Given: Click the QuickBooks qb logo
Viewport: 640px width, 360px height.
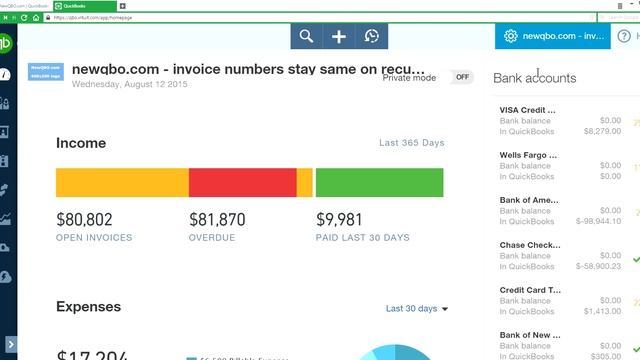Looking at the screenshot, I should (6, 43).
